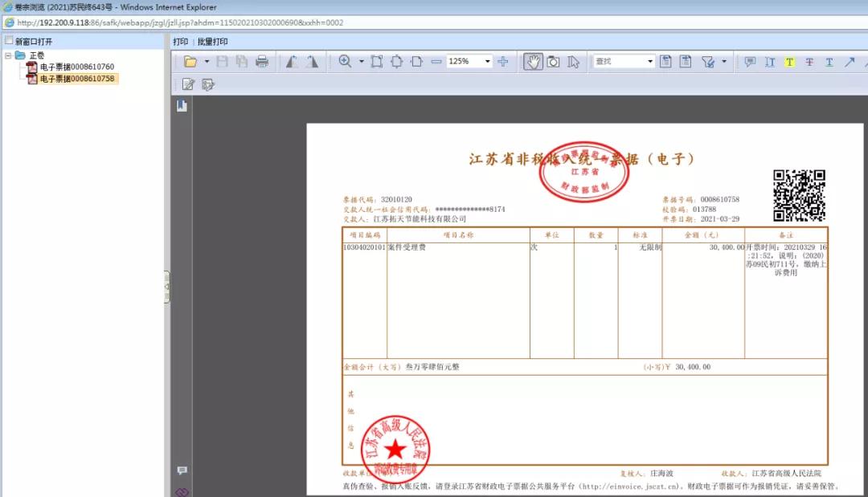Open the zoom level 125% dropdown
This screenshot has height=497, width=868.
pyautogui.click(x=488, y=62)
